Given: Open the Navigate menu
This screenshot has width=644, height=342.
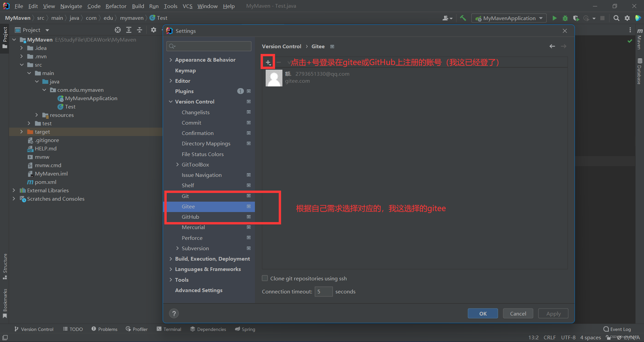Looking at the screenshot, I should (71, 6).
